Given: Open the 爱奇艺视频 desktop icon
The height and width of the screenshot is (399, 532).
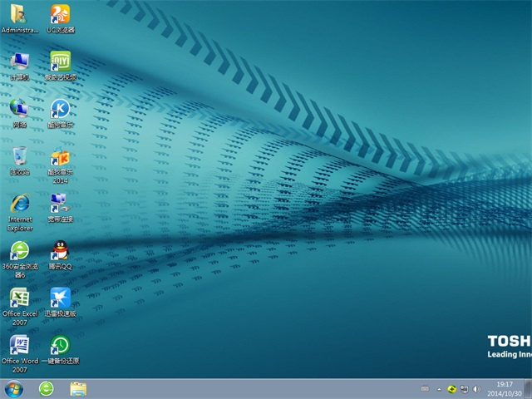Looking at the screenshot, I should pos(60,62).
